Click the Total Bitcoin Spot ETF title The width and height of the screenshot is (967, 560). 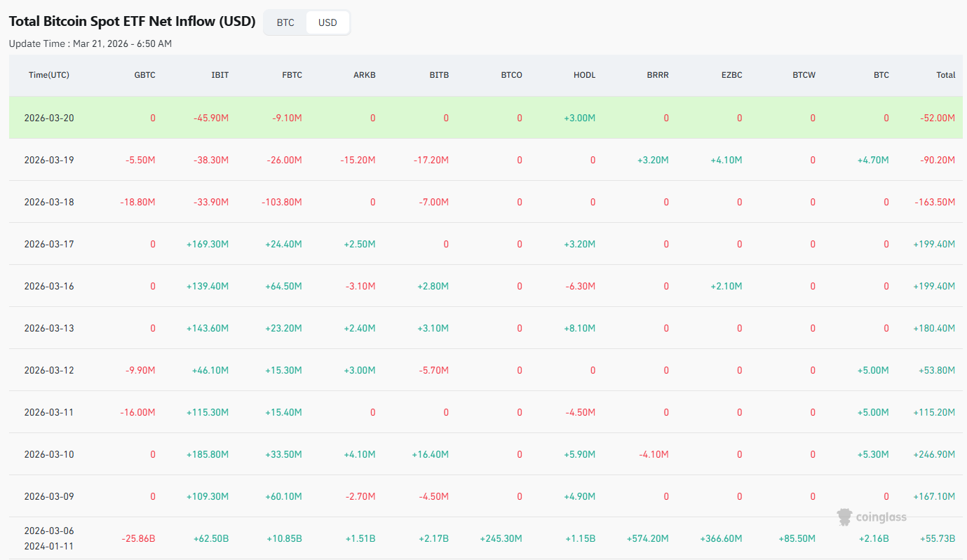click(x=132, y=22)
